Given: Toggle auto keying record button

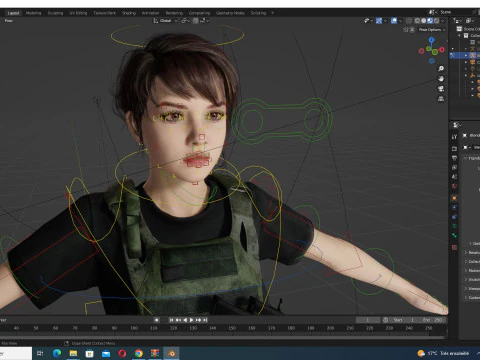Looking at the screenshot, I should [157, 320].
